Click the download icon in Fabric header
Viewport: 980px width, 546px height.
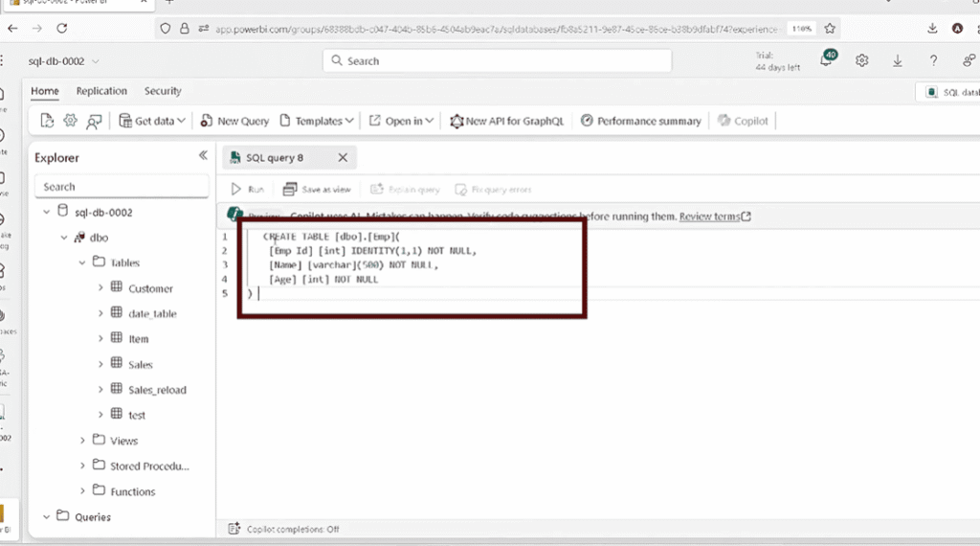(x=898, y=60)
